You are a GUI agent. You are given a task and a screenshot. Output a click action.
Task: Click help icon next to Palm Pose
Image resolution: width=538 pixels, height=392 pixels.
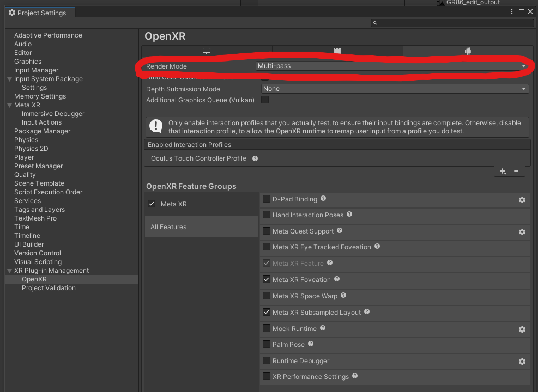pos(311,344)
